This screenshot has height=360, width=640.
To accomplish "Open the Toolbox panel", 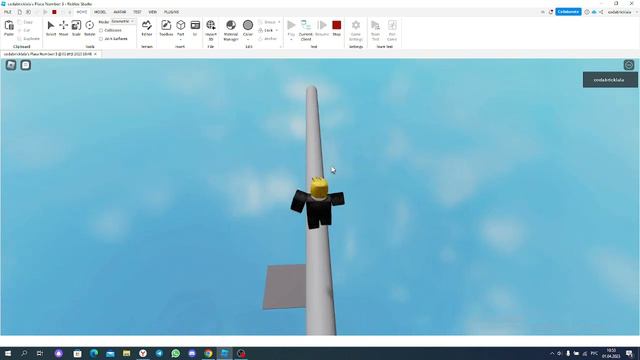I will 166,28.
